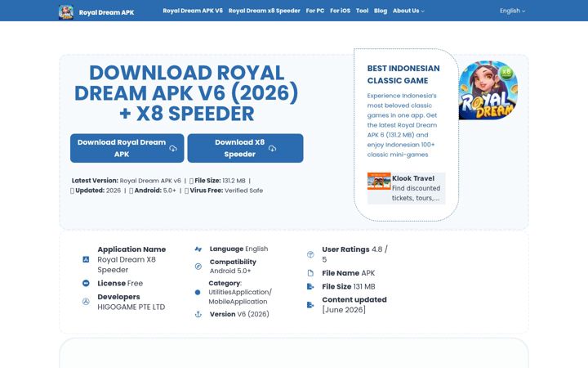Select the For PC menu item

[x=315, y=11]
